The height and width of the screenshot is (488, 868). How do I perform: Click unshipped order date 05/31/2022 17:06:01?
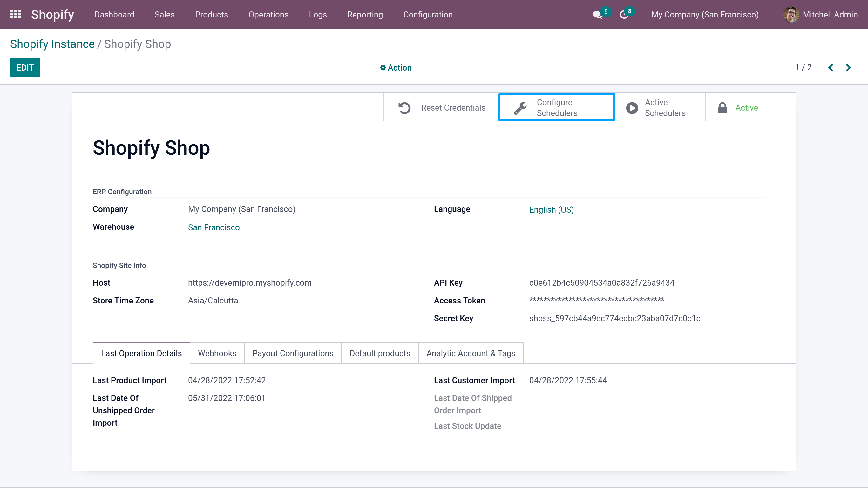pos(227,398)
